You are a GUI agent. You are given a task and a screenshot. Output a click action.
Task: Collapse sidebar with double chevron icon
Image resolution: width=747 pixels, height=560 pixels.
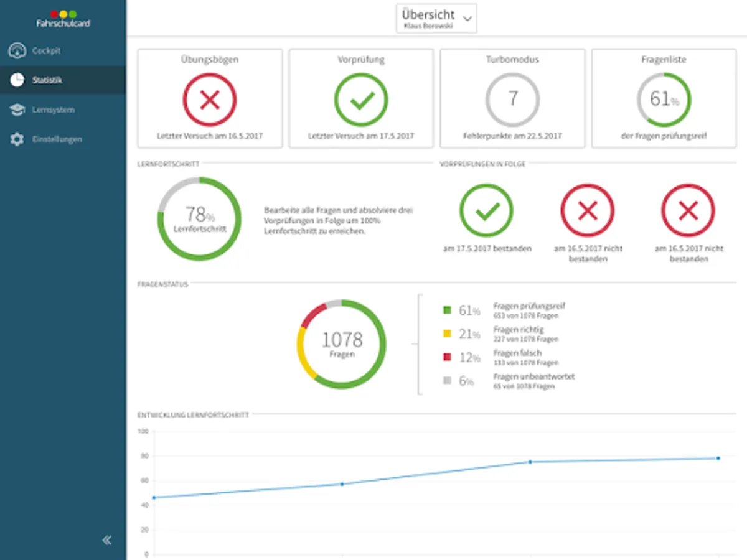[x=106, y=540]
